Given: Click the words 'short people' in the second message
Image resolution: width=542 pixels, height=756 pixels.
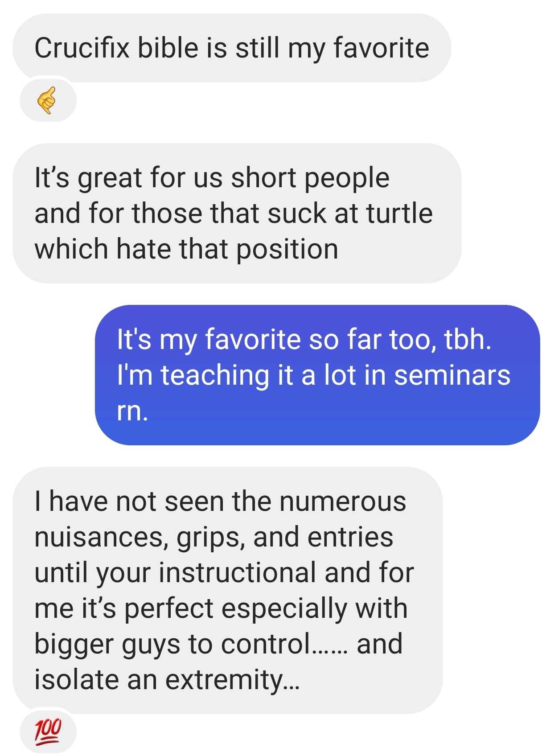Looking at the screenshot, I should [x=310, y=178].
